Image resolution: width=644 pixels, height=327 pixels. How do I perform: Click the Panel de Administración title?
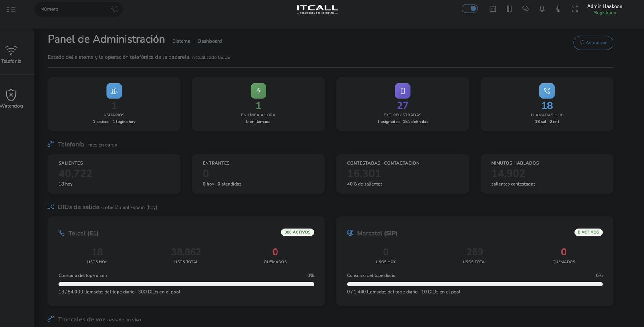coord(106,39)
